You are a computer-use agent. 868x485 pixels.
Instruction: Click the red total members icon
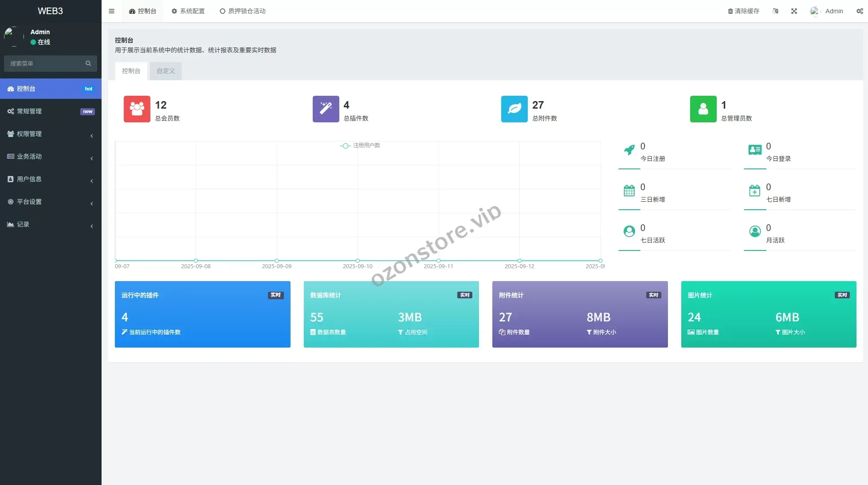click(x=137, y=109)
